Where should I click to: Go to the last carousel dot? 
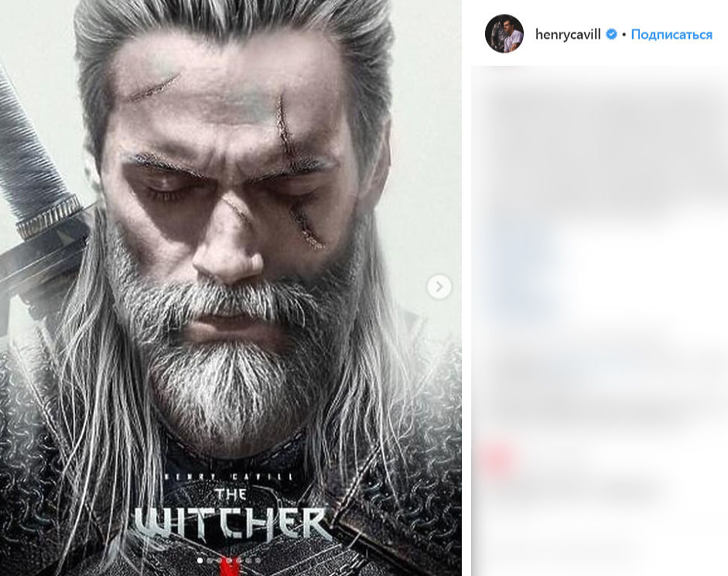(x=258, y=560)
